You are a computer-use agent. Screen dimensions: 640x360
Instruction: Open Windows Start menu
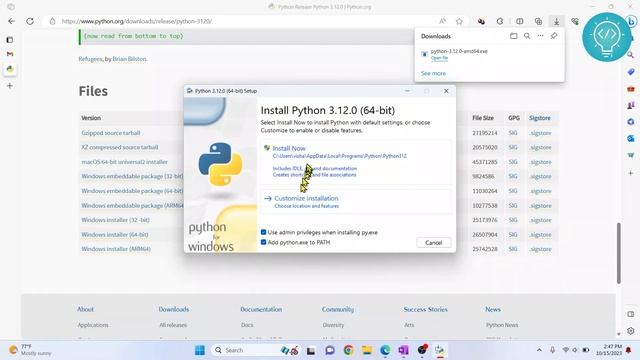200,350
